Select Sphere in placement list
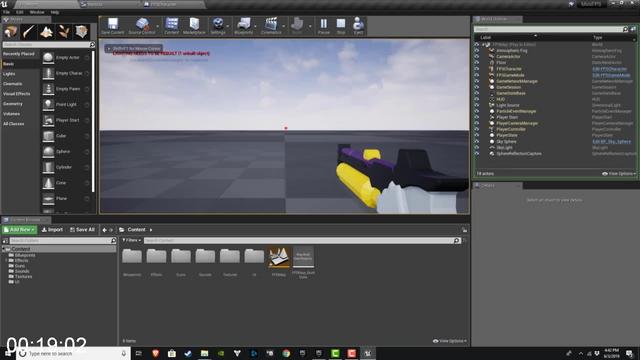The image size is (640, 360). coord(66,151)
